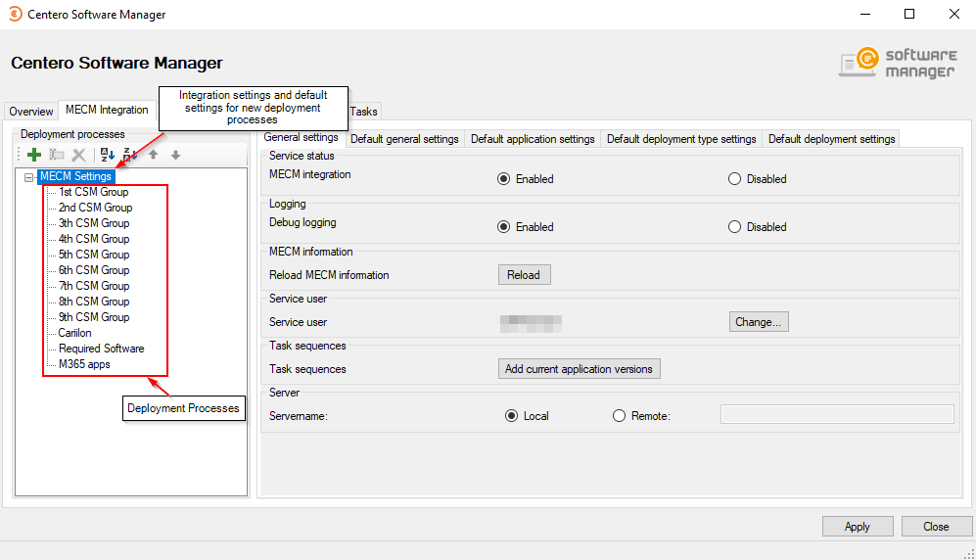Set Debug logging to Enabled
976x560 pixels.
point(503,227)
